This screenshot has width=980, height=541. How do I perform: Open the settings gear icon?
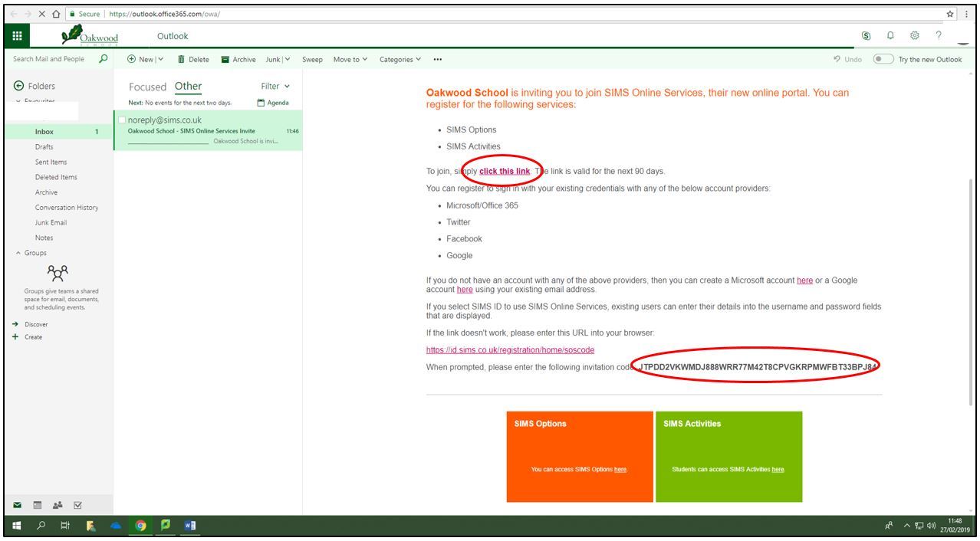tap(914, 35)
